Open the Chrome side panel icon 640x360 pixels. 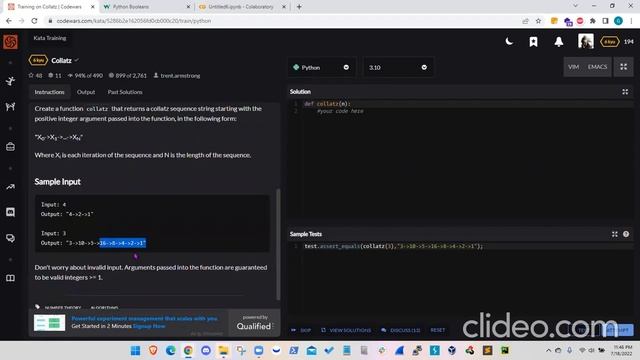click(x=605, y=21)
